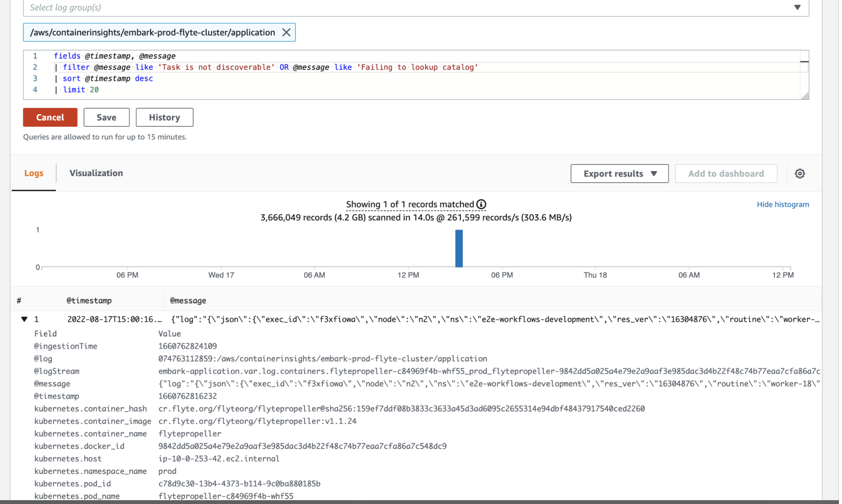Click inside the query editor

pyautogui.click(x=270, y=73)
